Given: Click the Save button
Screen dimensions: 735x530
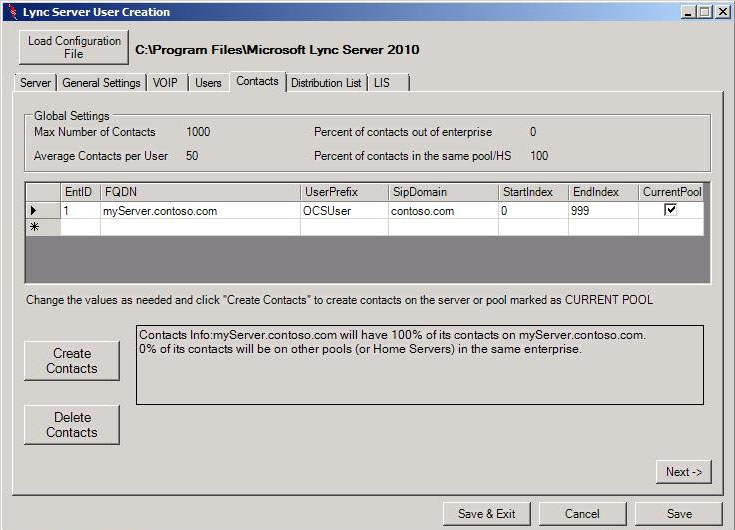Looking at the screenshot, I should click(x=679, y=514).
